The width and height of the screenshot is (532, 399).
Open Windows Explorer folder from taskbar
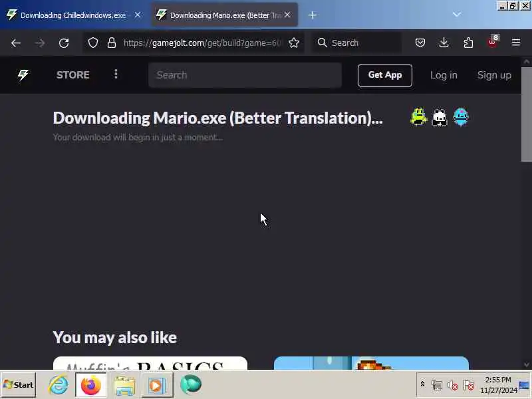pyautogui.click(x=124, y=385)
